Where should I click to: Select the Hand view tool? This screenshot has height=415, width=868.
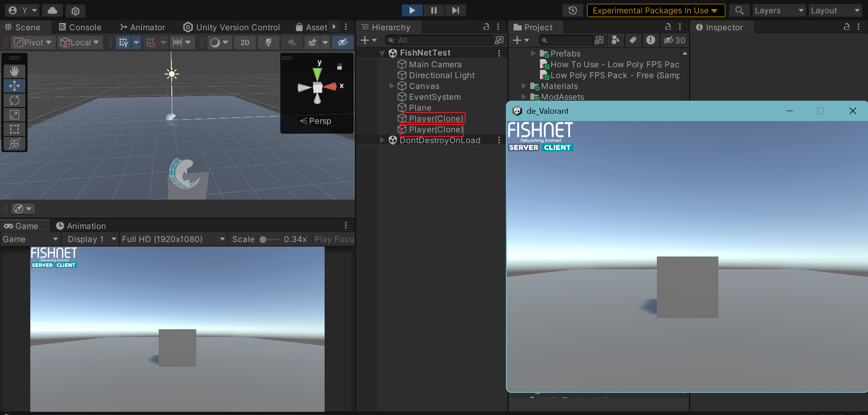tap(14, 71)
